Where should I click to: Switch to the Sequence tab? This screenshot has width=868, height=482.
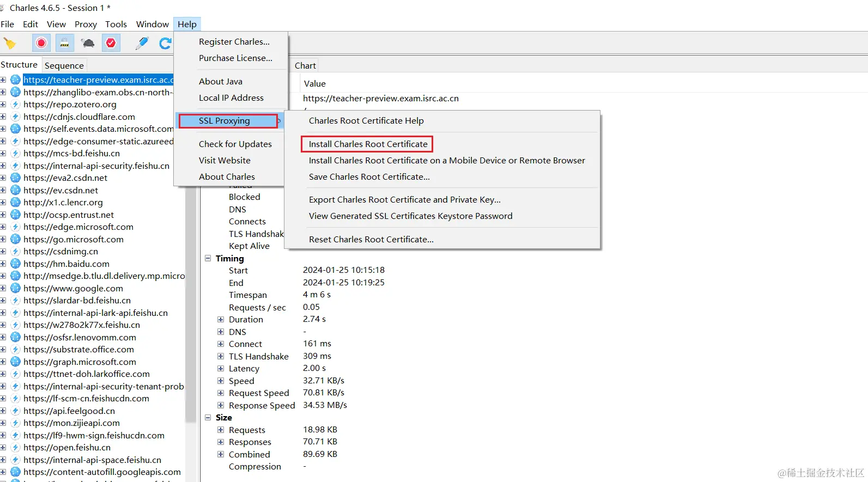pos(64,65)
